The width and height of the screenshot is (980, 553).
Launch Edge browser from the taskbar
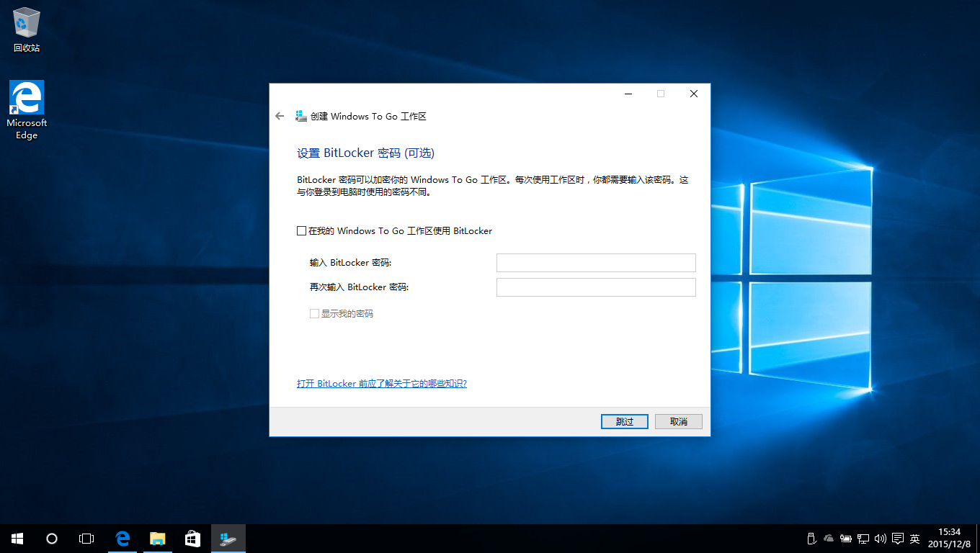(122, 539)
